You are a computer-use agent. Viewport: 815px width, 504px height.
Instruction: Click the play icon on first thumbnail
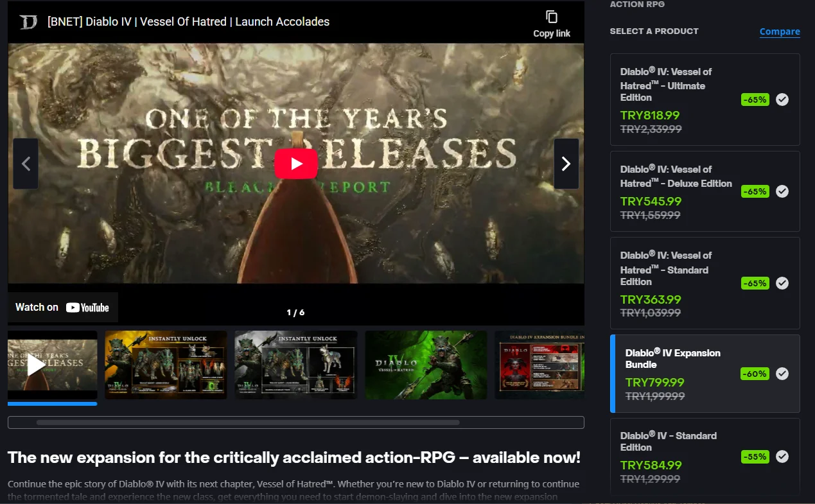(37, 365)
